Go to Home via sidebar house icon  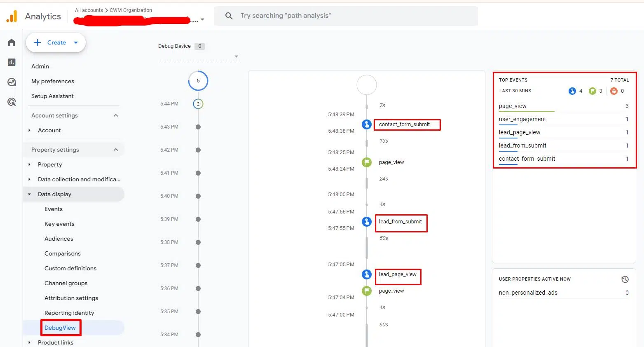tap(12, 43)
